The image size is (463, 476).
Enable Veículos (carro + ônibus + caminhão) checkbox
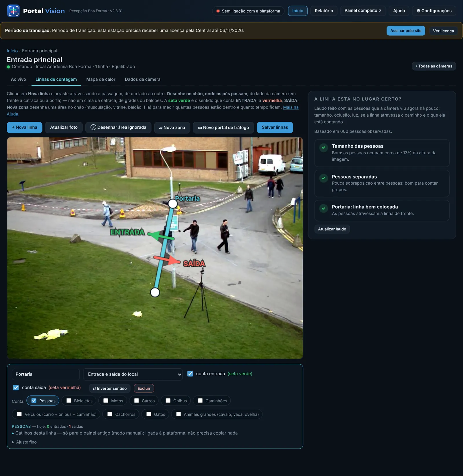tap(19, 414)
